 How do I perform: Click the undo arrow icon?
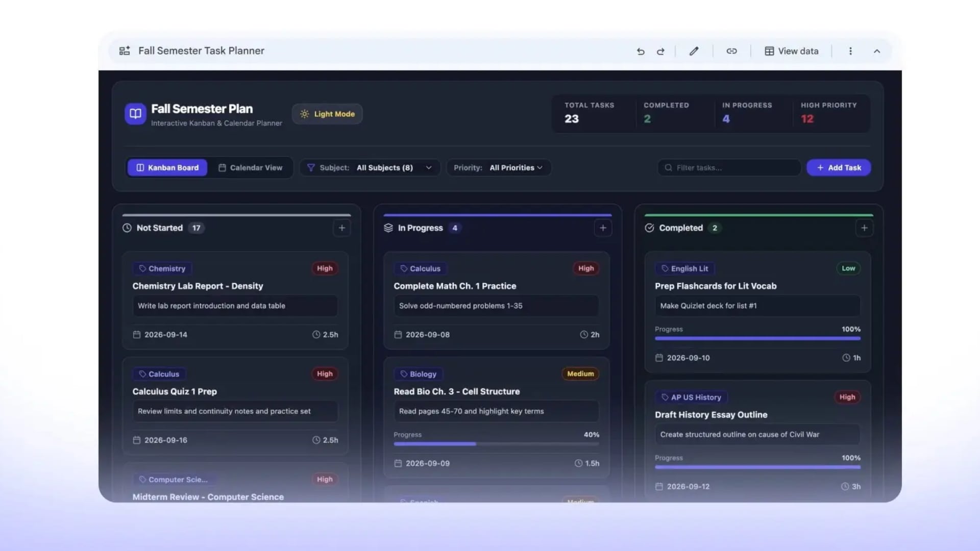641,51
